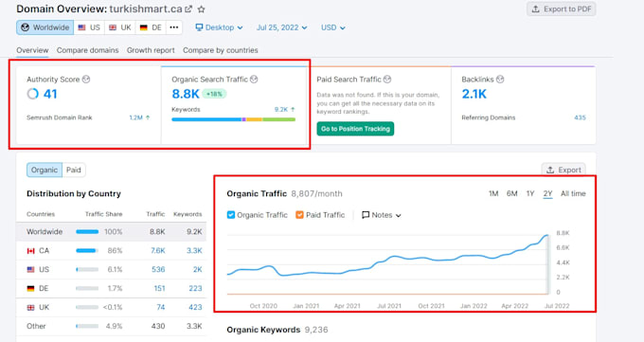This screenshot has height=342, width=644.
Task: Open the Jul 25, 2022 date dropdown
Action: pyautogui.click(x=282, y=27)
